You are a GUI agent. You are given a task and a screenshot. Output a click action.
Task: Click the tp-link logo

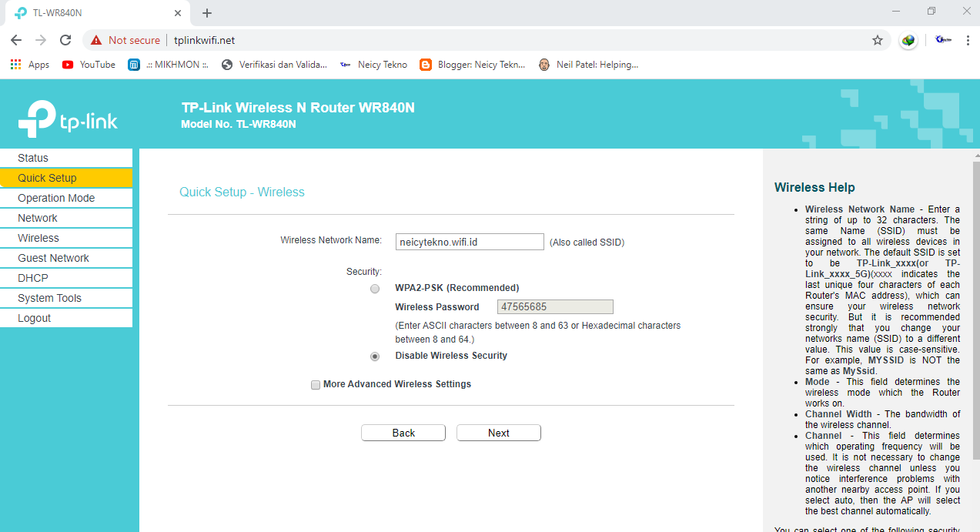68,119
